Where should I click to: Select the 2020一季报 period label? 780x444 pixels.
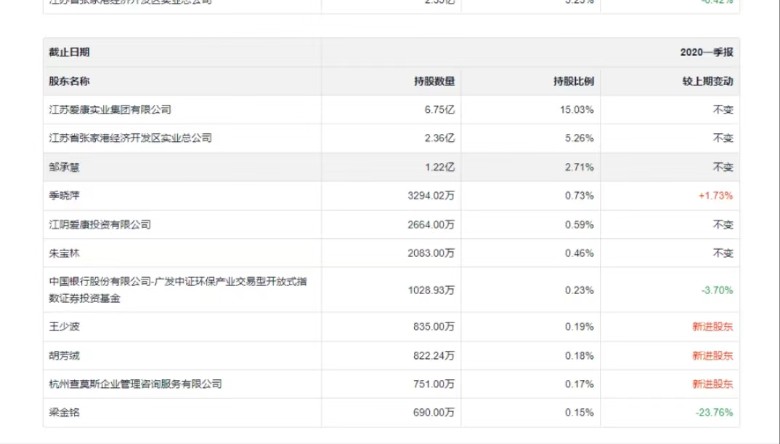(x=707, y=52)
